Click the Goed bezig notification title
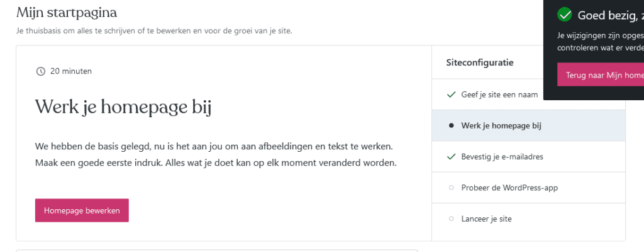The height and width of the screenshot is (252, 644). (x=611, y=15)
